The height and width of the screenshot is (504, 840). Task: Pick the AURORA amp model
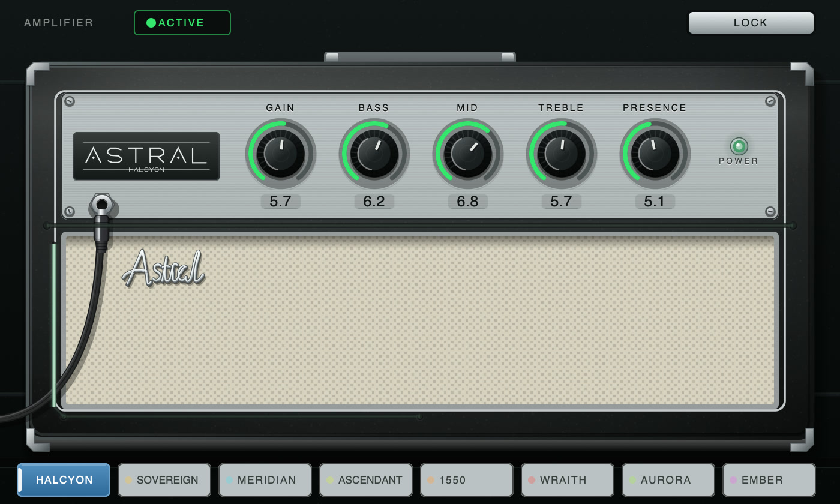[x=668, y=480]
